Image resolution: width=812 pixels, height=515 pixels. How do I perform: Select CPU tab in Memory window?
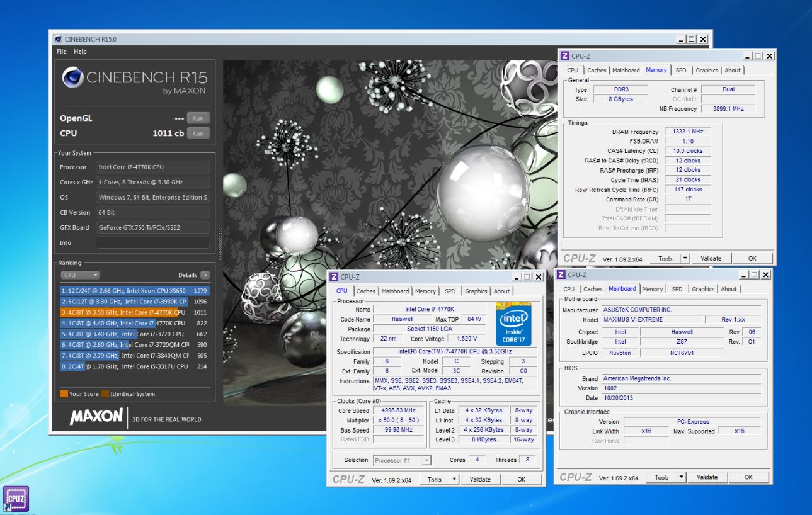(572, 70)
